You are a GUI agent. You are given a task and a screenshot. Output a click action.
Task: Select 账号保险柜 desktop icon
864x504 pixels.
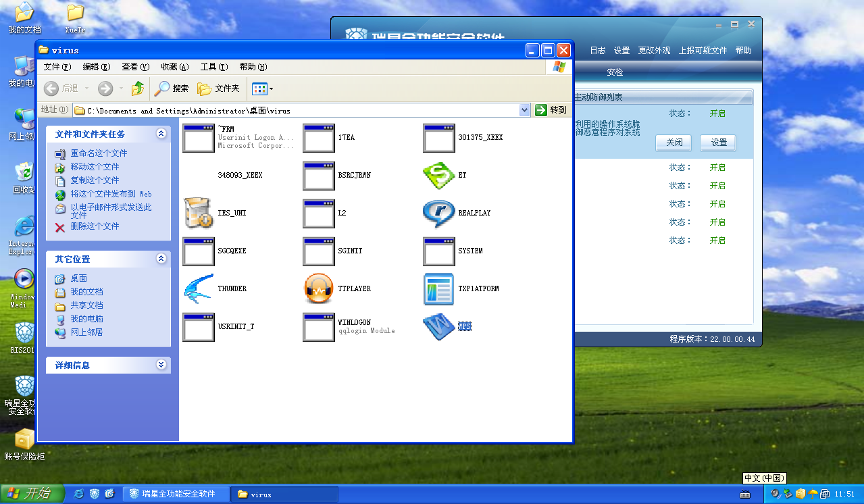coord(24,445)
